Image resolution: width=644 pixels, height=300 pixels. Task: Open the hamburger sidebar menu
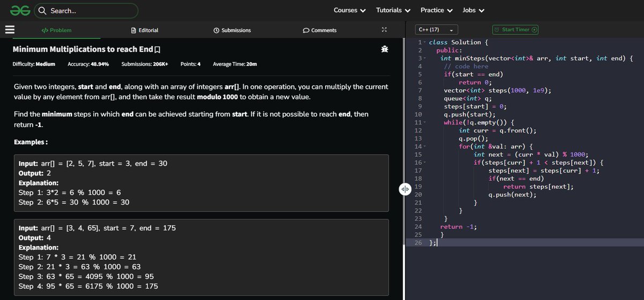(10, 30)
